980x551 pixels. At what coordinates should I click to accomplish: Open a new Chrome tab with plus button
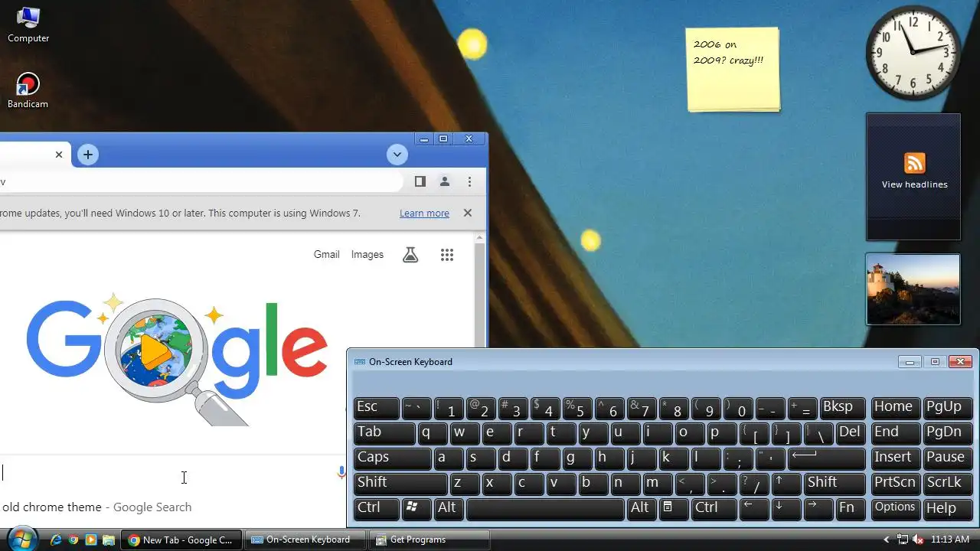click(x=88, y=155)
